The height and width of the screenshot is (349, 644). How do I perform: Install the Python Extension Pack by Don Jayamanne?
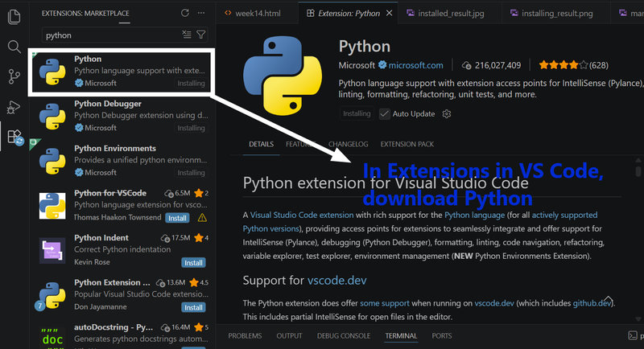(193, 307)
